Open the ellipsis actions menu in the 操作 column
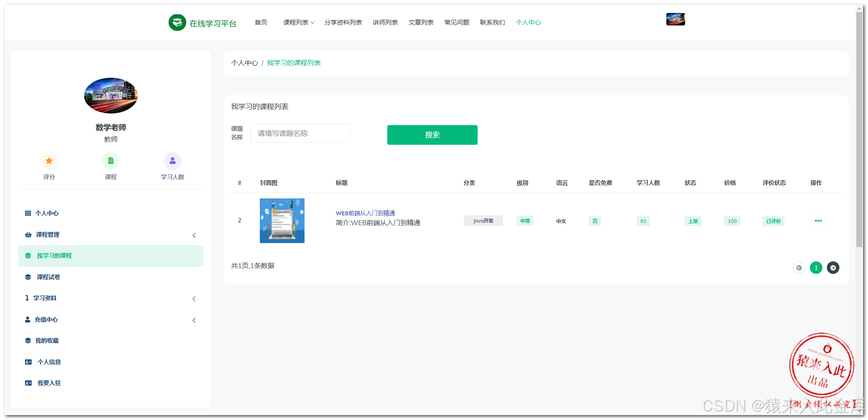868x420 pixels. point(818,221)
